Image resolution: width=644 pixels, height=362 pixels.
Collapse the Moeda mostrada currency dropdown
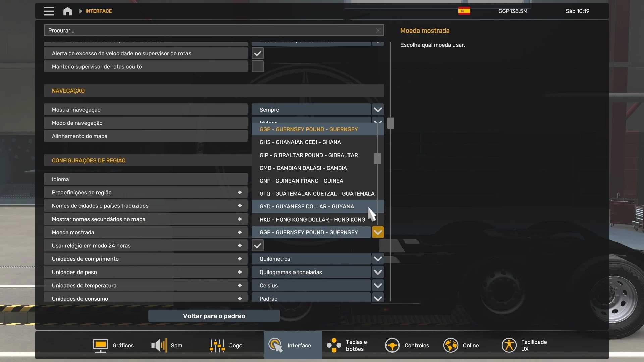coord(378,232)
